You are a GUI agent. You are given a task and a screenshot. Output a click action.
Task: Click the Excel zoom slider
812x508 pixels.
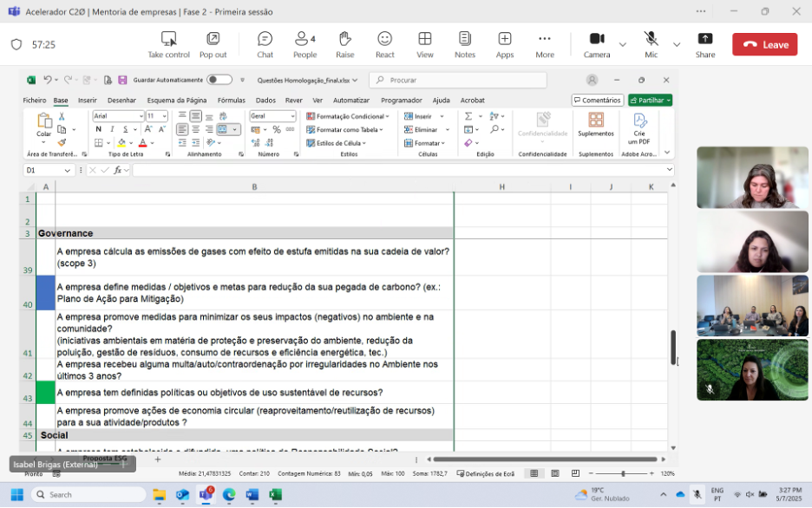(623, 473)
